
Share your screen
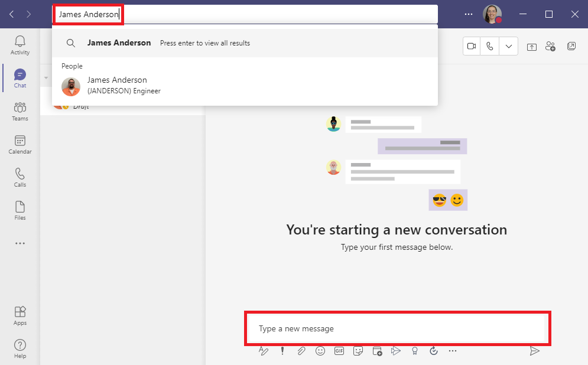[x=533, y=45]
